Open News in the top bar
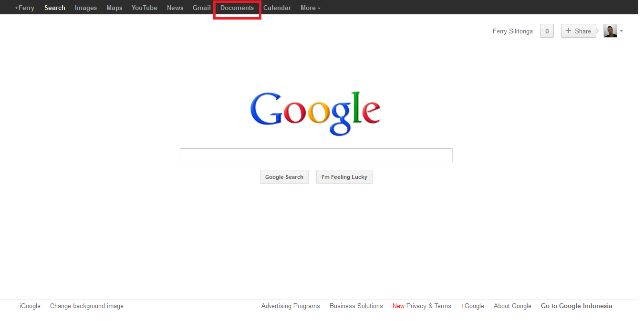644x321 pixels. pos(175,8)
